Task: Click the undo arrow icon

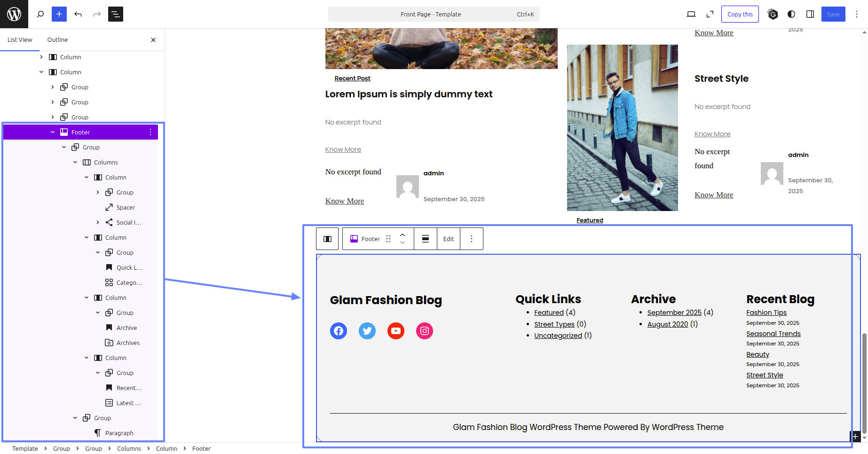Action: click(78, 14)
